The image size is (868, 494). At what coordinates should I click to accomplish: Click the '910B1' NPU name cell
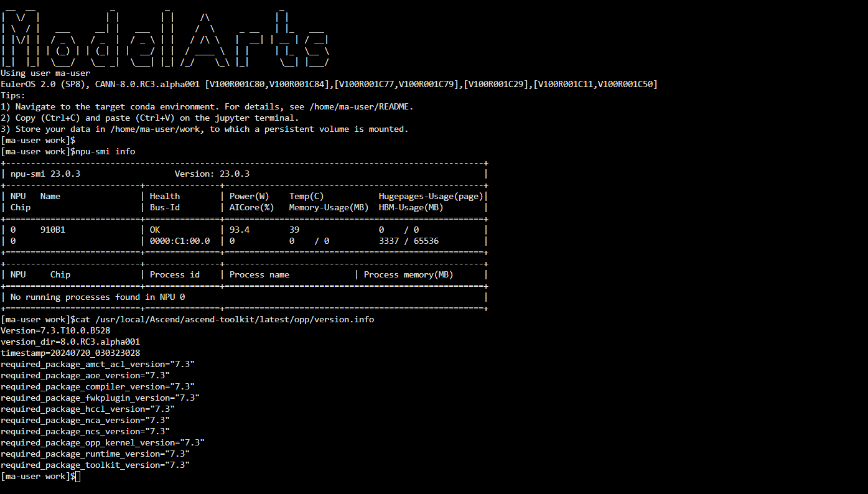click(x=53, y=230)
